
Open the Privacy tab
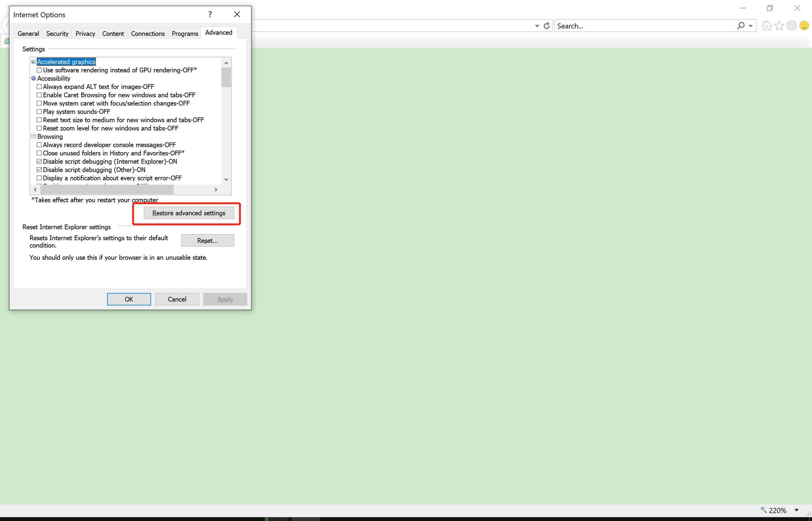[x=85, y=33]
